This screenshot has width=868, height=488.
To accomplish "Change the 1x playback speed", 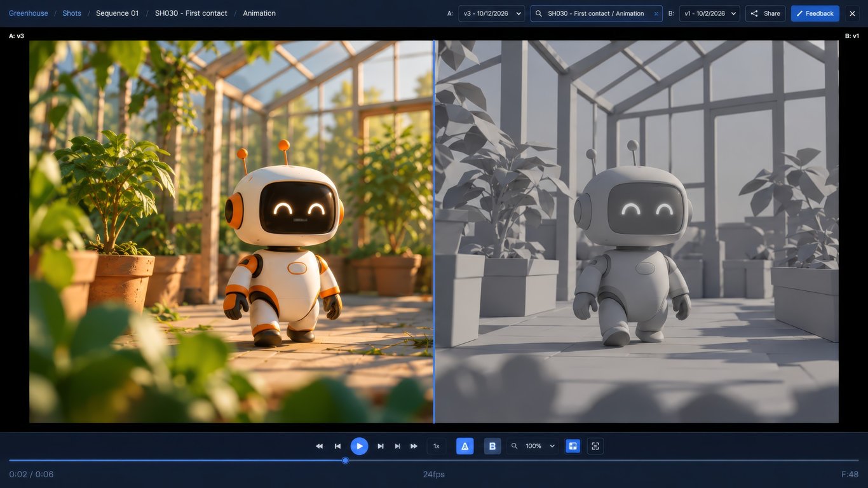I will (437, 446).
